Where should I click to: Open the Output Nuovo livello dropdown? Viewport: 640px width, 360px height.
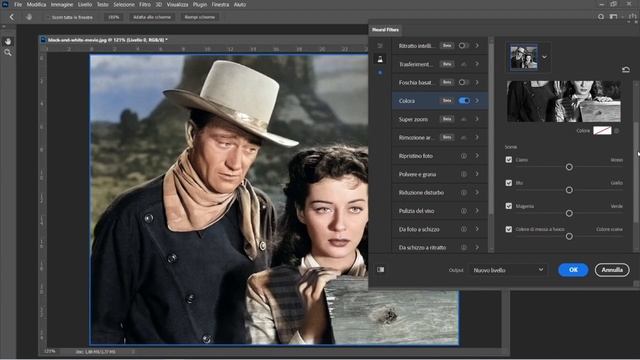508,270
